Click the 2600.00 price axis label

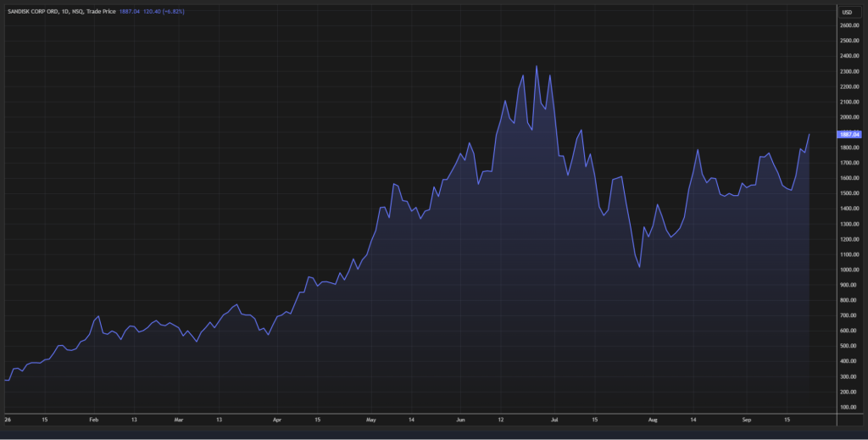849,25
